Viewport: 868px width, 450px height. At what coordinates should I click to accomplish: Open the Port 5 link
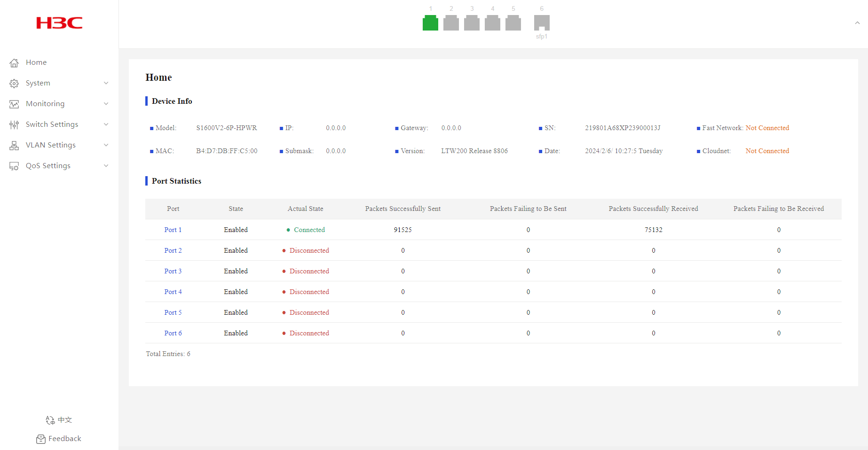[173, 312]
